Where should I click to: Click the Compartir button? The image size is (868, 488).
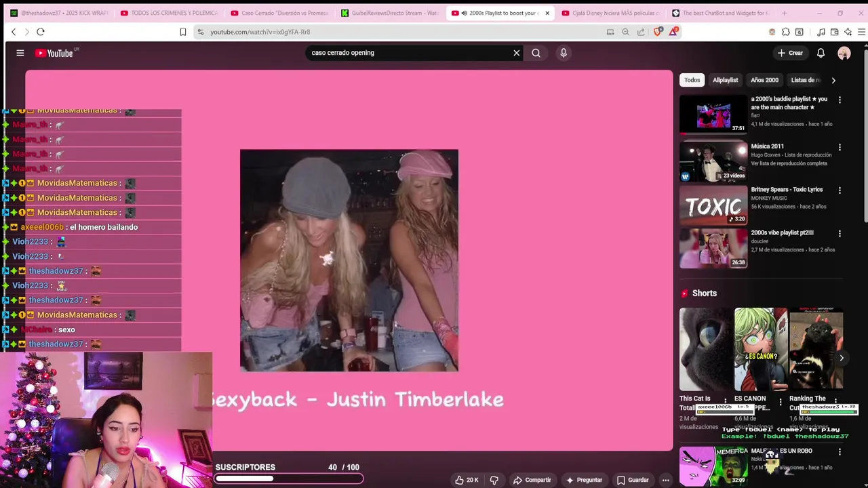point(532,480)
